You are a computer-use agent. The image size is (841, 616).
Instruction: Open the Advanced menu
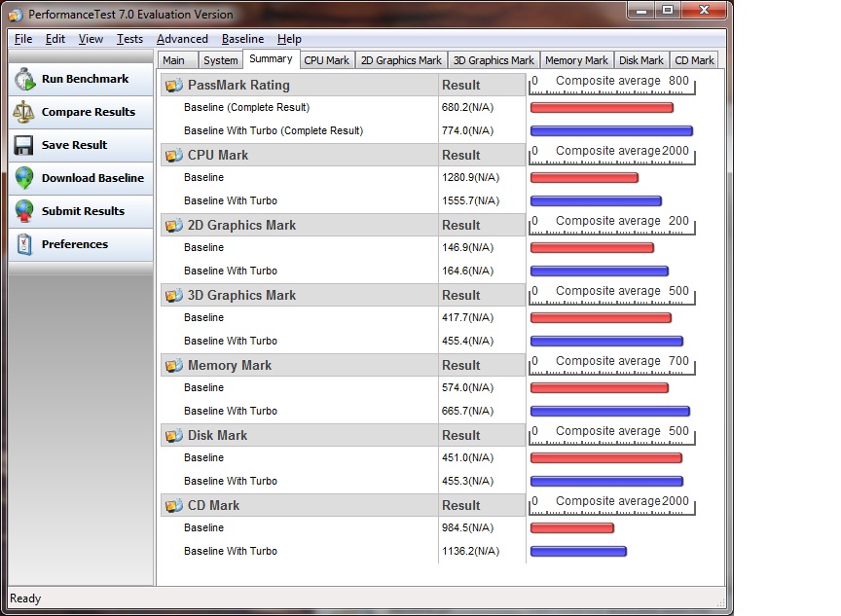[x=182, y=39]
